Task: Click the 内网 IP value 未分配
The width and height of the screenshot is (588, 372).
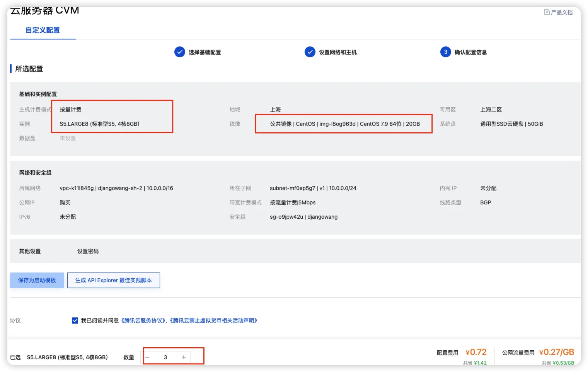Action: click(x=488, y=188)
